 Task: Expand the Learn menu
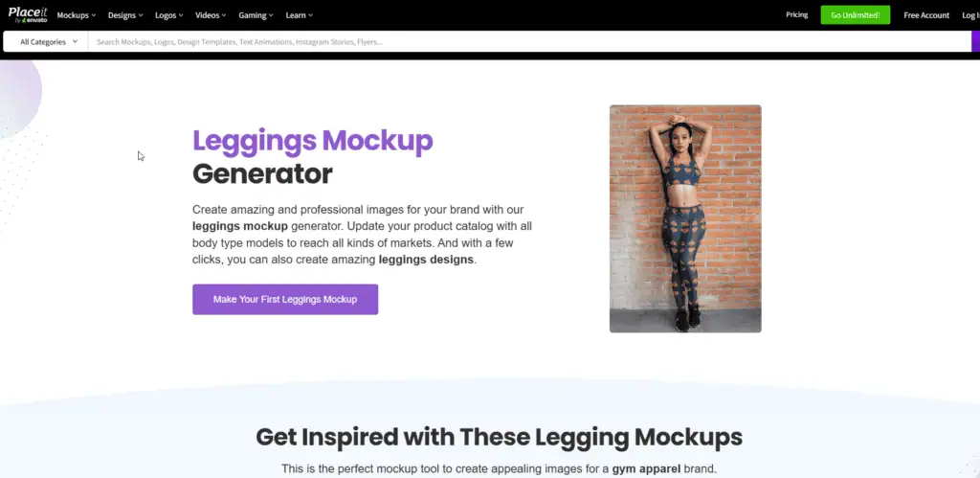click(299, 15)
